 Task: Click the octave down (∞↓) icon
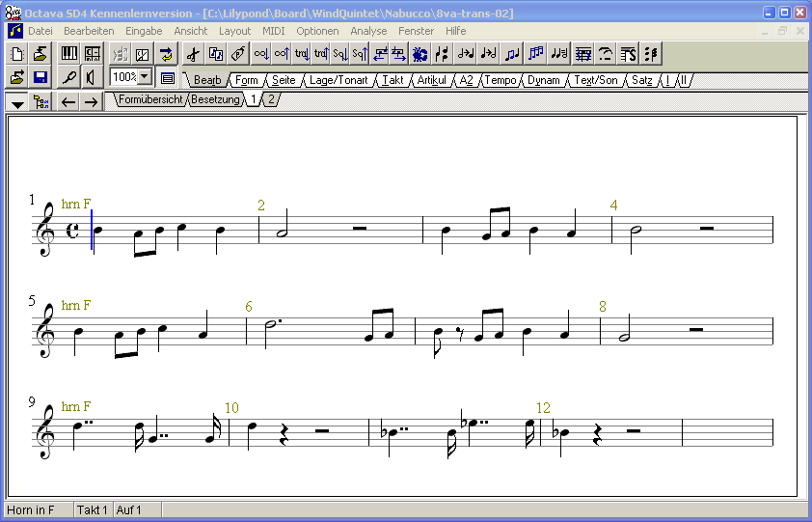[x=261, y=54]
